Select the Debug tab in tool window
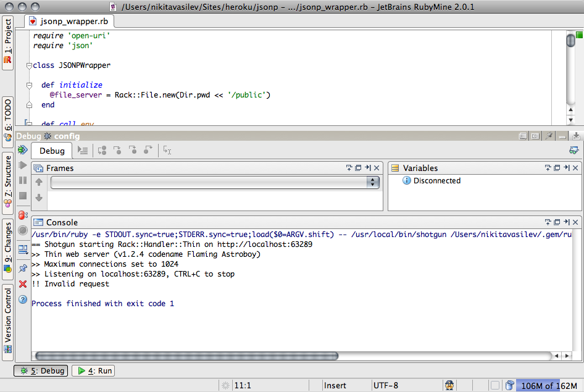 pos(52,151)
